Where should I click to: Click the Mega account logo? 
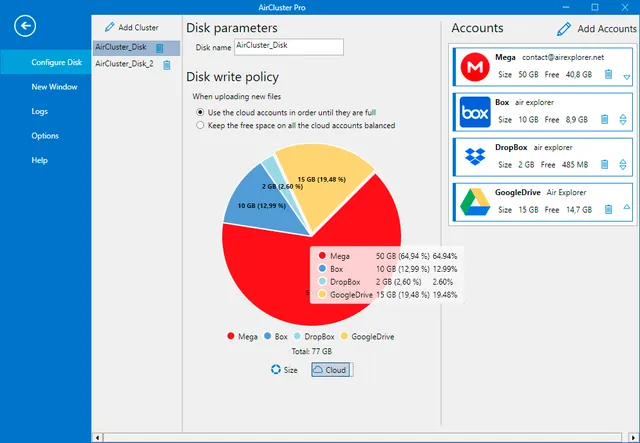[x=475, y=67]
